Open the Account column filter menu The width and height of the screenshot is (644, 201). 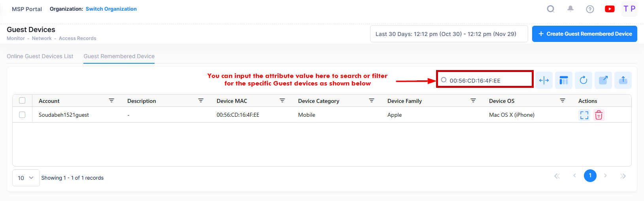[x=111, y=100]
